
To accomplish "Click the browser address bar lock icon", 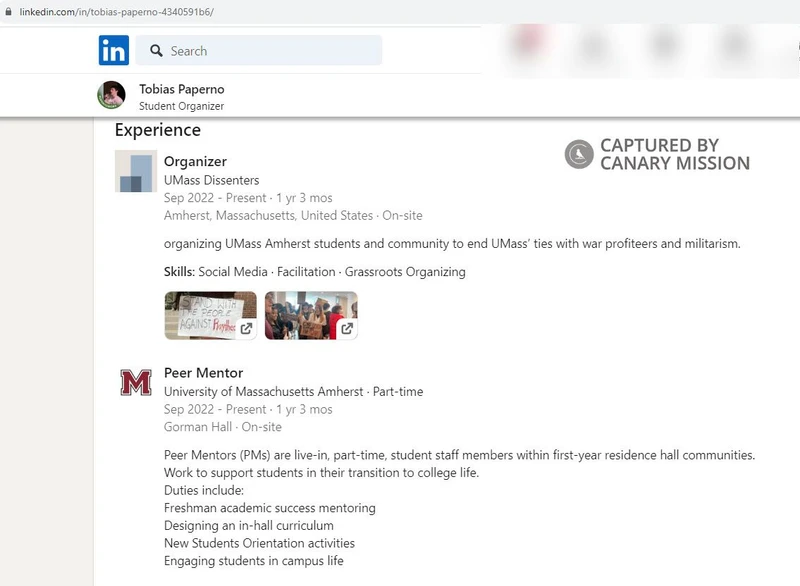I will click(x=8, y=11).
